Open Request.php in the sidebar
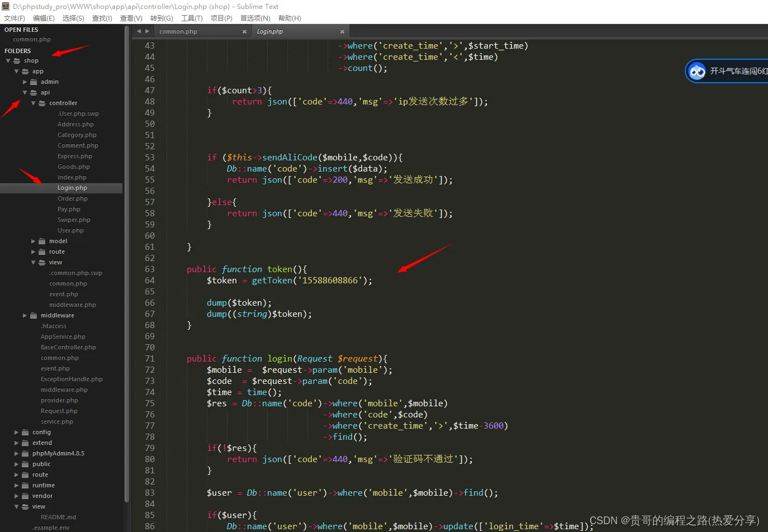The image size is (768, 532). pos(59,411)
